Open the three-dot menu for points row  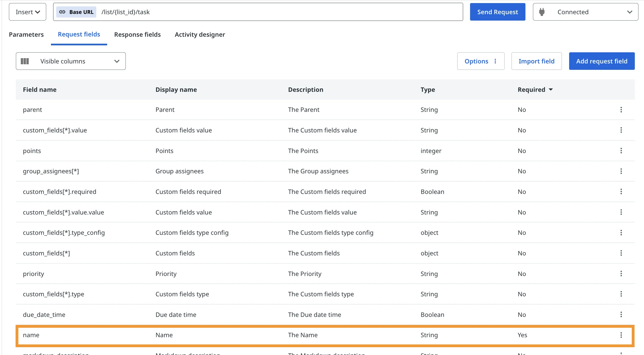point(621,151)
